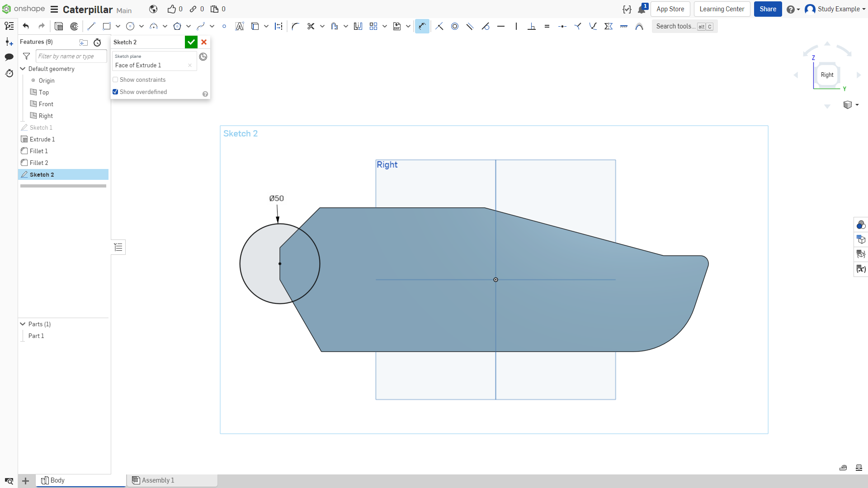Accept Sketch 2 with green checkmark

tap(191, 42)
